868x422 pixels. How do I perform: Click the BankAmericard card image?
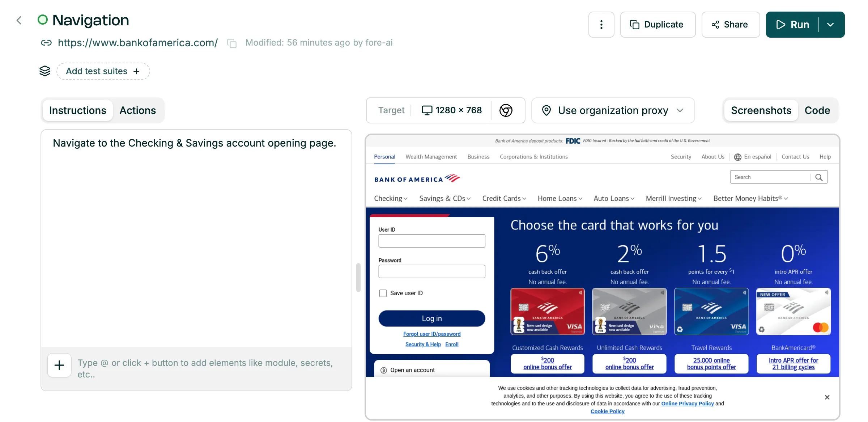click(793, 311)
